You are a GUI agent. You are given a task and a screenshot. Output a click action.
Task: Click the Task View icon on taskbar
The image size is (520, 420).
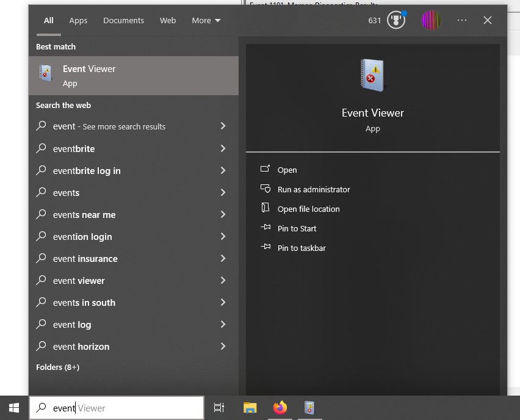pos(219,407)
